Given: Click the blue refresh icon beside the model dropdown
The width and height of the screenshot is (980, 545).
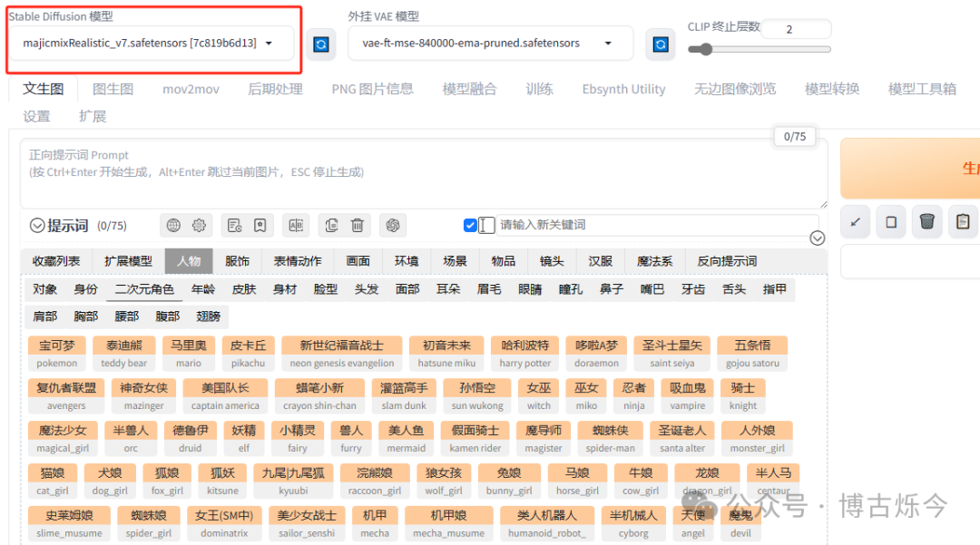Looking at the screenshot, I should click(321, 43).
